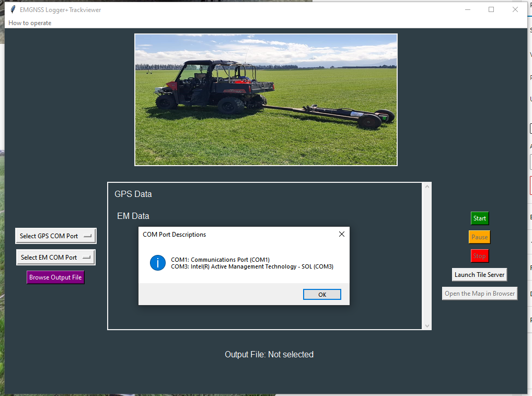This screenshot has height=396, width=532.
Task: Click the utility vehicle field photo
Action: click(x=266, y=100)
